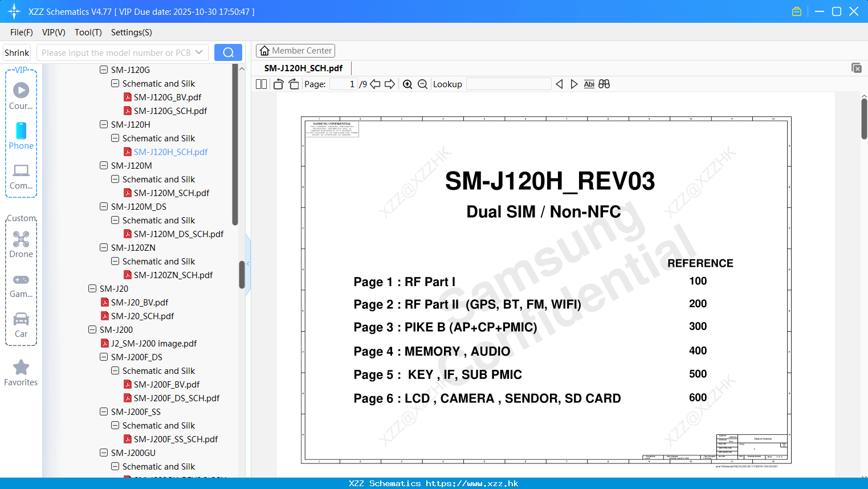868x489 pixels.
Task: Collapse the SM-J200F_DS tree node
Action: click(104, 357)
